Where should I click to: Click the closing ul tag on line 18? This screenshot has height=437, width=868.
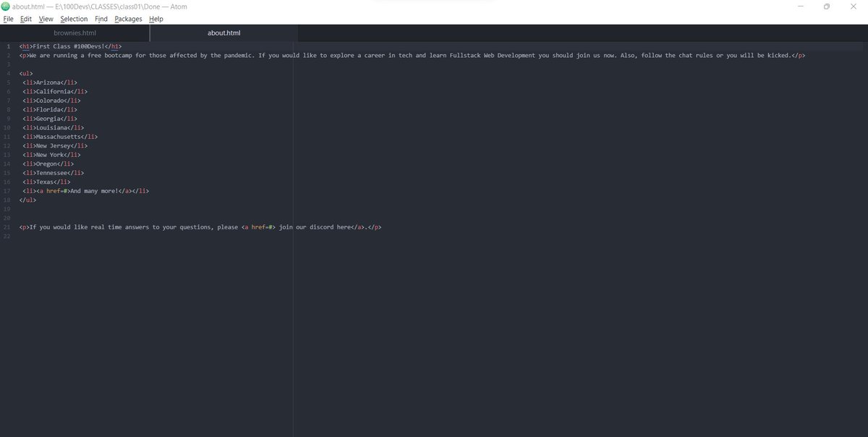pyautogui.click(x=28, y=200)
